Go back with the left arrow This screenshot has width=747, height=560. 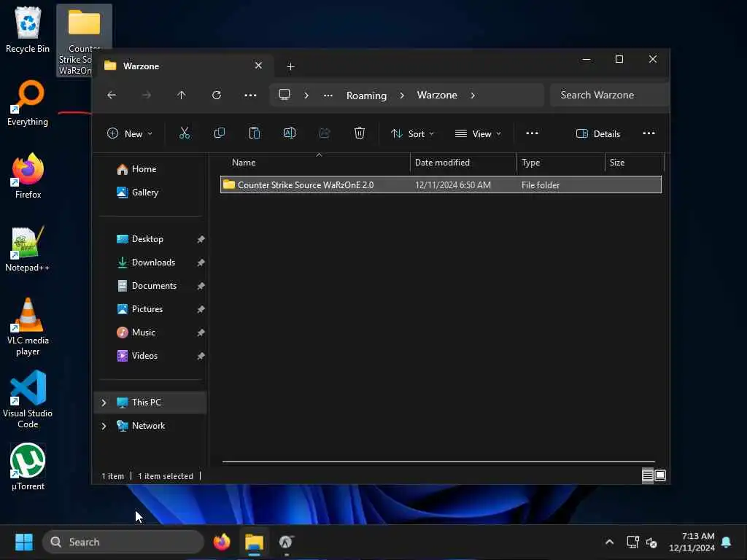(x=112, y=96)
